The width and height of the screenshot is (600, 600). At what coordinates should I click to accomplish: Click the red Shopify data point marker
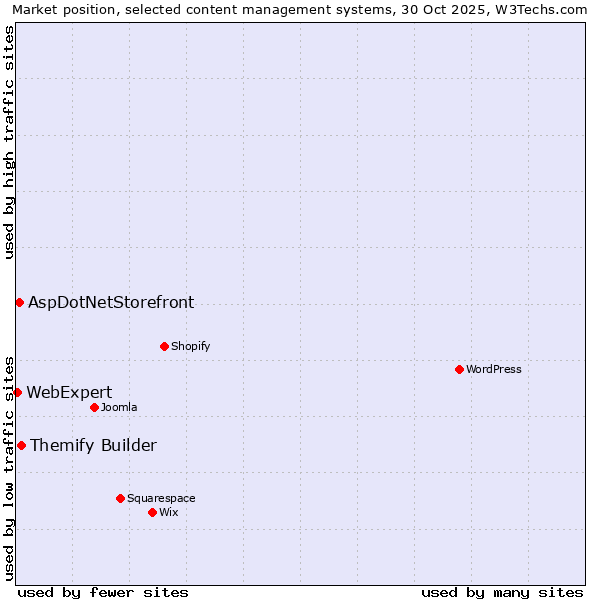[x=164, y=346]
